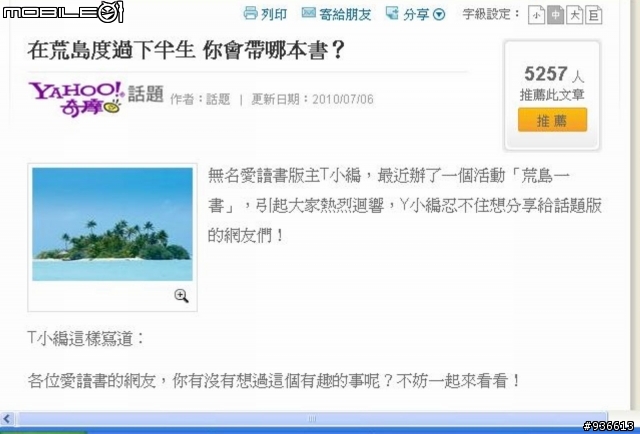Click the Mobile01 logo in the corner
The height and width of the screenshot is (434, 640).
(62, 12)
